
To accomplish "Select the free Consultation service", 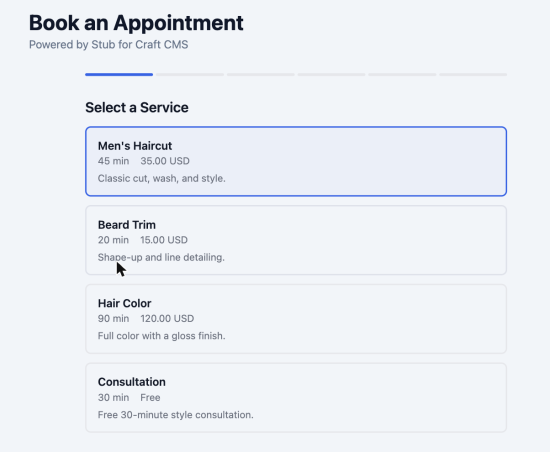I will (296, 398).
